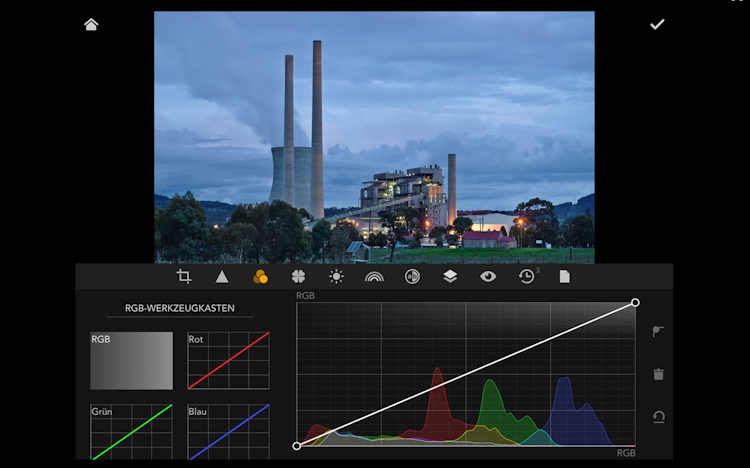Confirm edits with the checkmark
The height and width of the screenshot is (468, 750).
(657, 24)
